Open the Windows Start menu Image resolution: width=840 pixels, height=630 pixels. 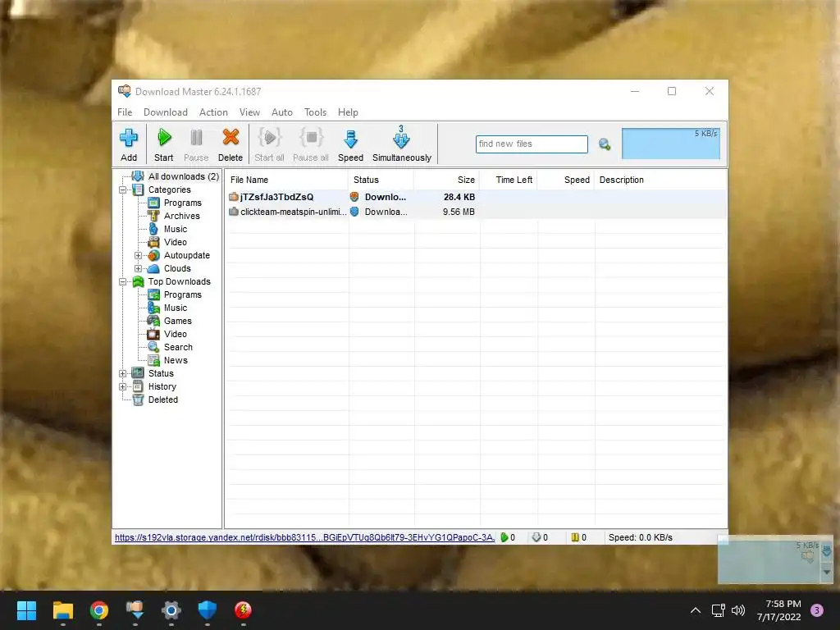pyautogui.click(x=26, y=610)
